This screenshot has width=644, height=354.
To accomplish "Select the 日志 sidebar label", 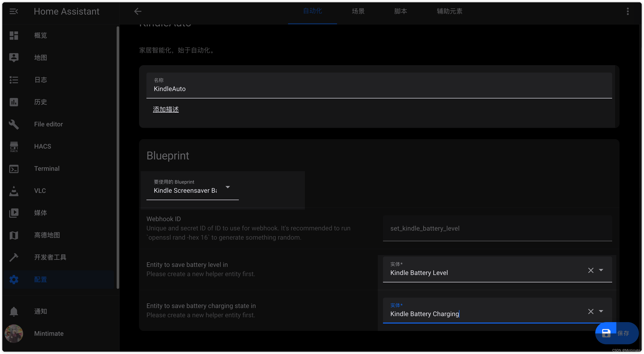I will [40, 80].
